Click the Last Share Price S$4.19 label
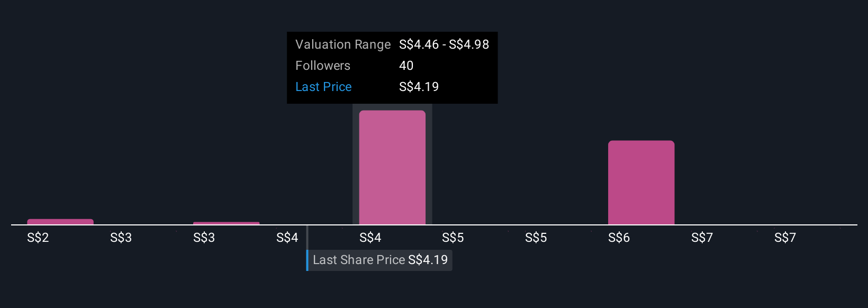Image resolution: width=868 pixels, height=308 pixels. coord(380,260)
